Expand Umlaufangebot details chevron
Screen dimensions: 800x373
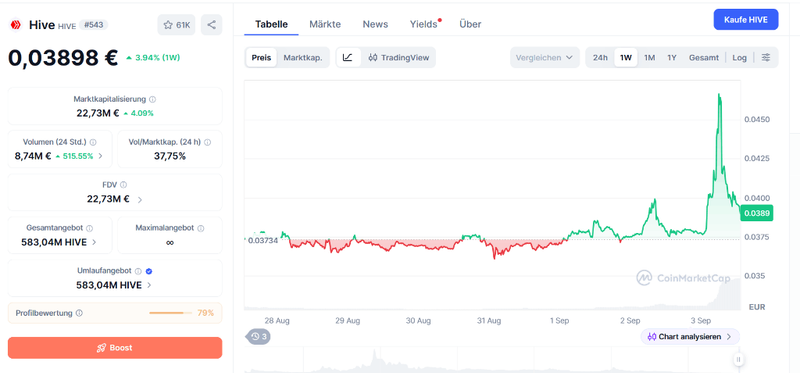[149, 285]
